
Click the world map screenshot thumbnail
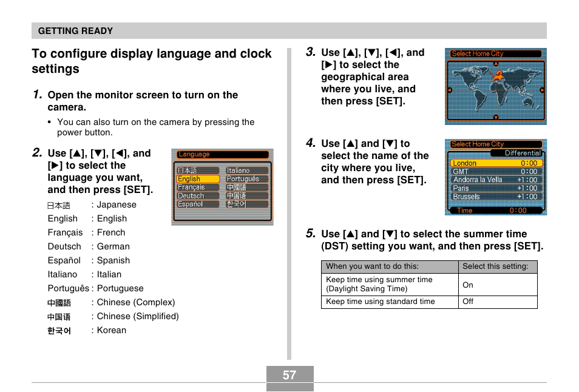(495, 86)
